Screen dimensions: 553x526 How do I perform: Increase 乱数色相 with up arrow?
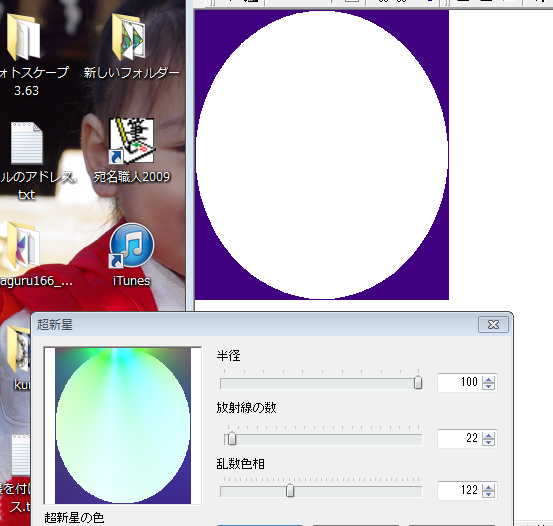(488, 488)
